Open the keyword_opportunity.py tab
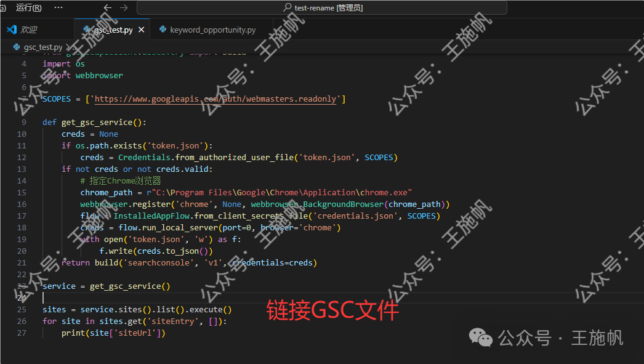This screenshot has height=364, width=644. coord(212,30)
